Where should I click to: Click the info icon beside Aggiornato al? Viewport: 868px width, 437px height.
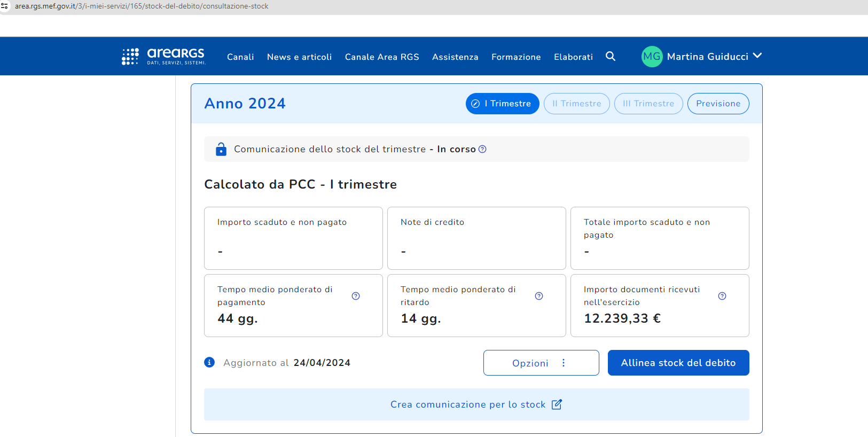point(209,362)
